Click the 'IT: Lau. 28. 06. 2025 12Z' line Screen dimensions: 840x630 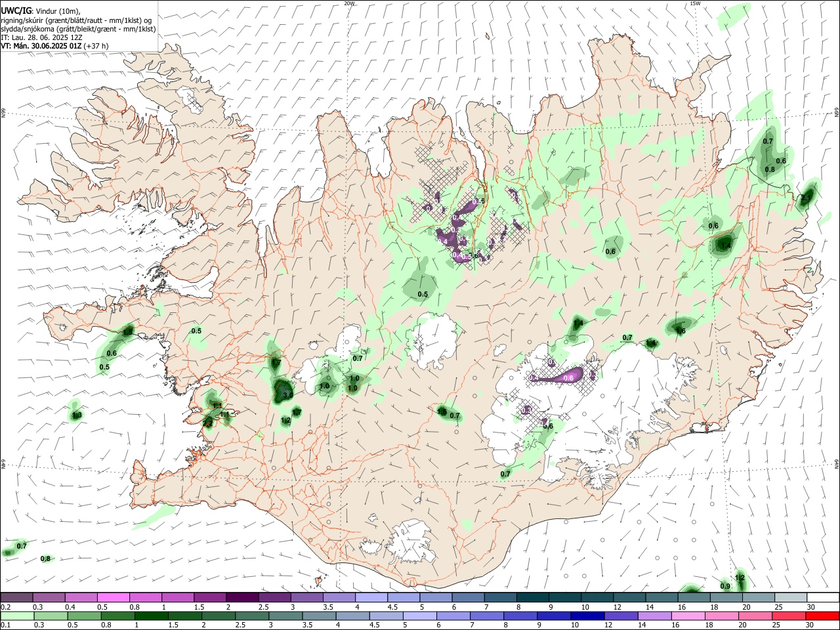(41, 37)
